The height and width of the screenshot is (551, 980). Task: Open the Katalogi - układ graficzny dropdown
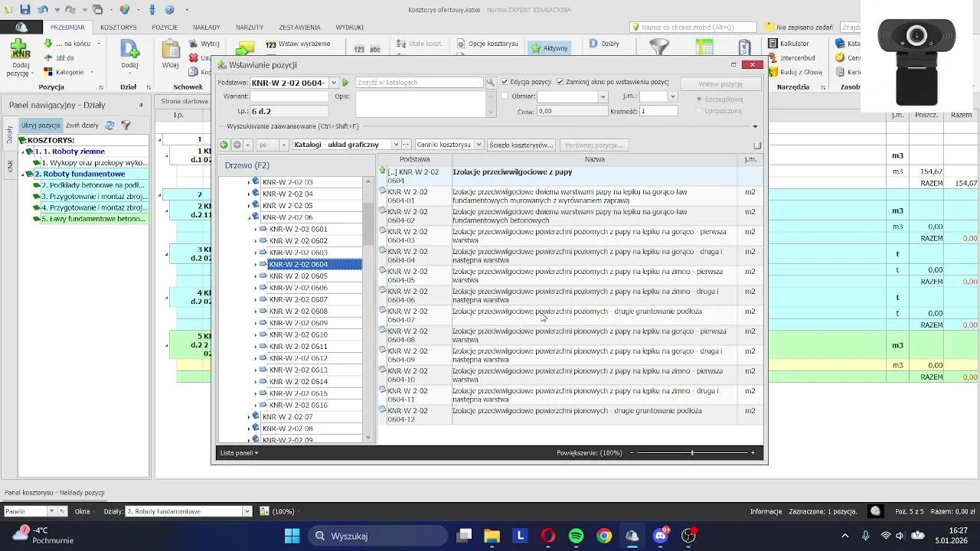tap(396, 145)
